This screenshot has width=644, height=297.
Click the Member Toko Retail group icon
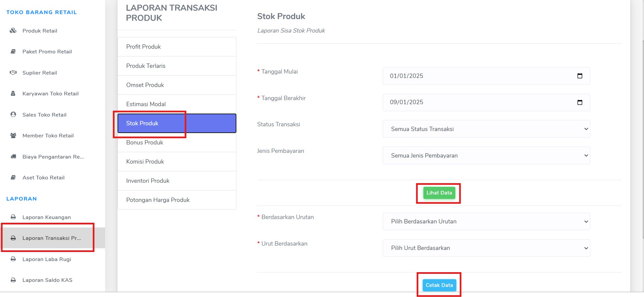pos(13,135)
